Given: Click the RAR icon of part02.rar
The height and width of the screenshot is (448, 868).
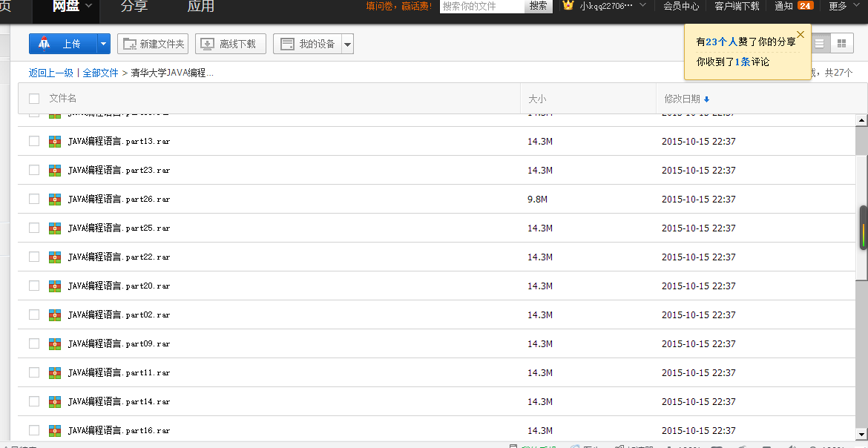Looking at the screenshot, I should (x=54, y=314).
